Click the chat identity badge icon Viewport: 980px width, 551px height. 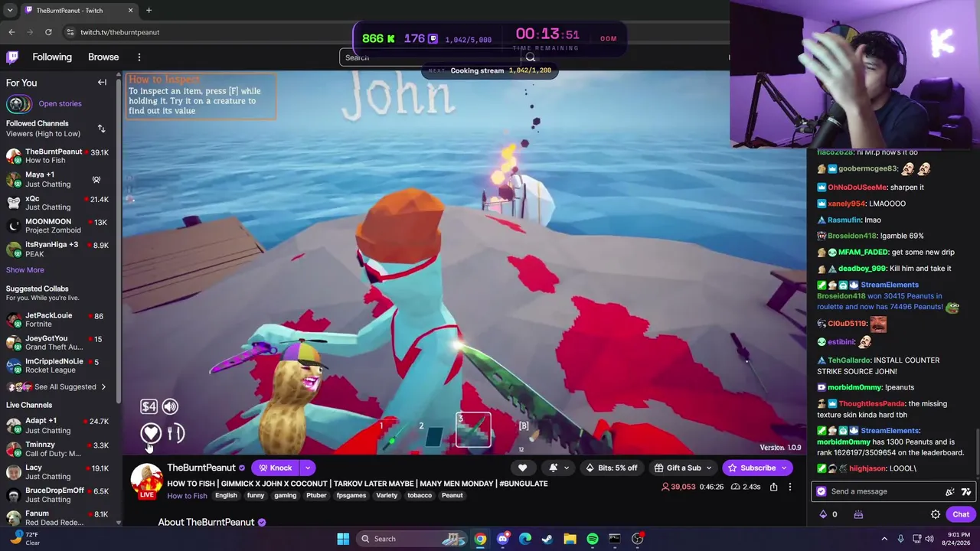pos(822,491)
